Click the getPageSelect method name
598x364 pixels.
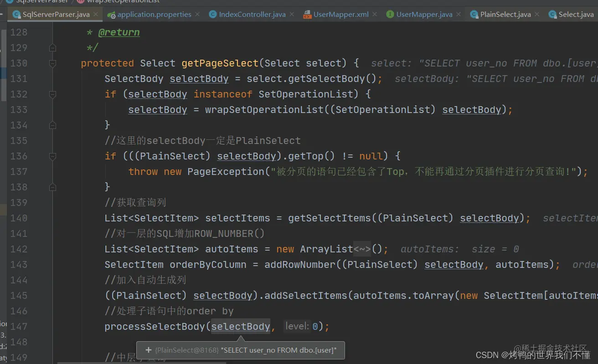(220, 63)
